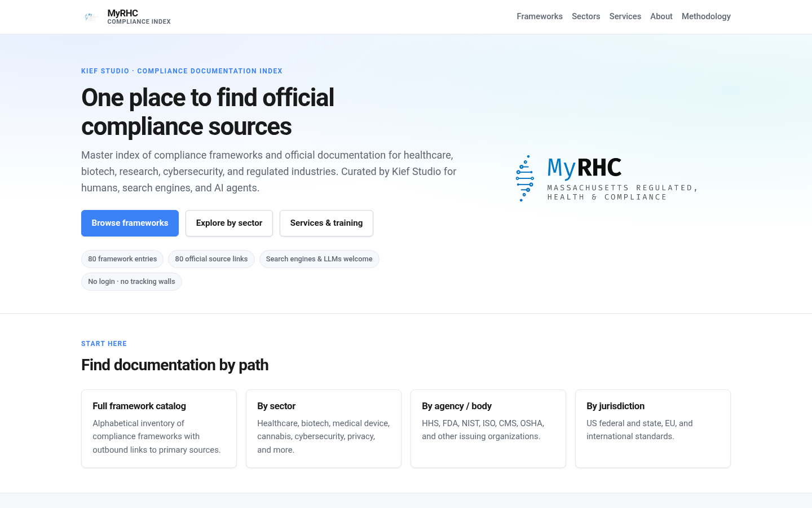Open the By sector card

click(x=324, y=428)
